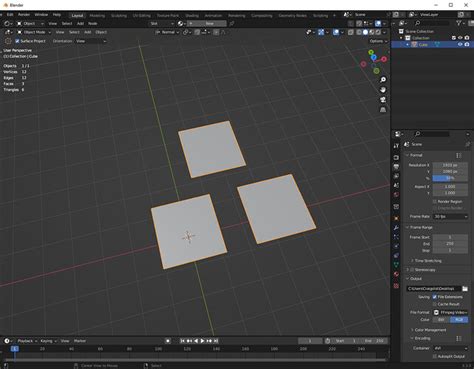Switch to the Layout workspace tab
Viewport: 474px width, 369px height.
point(77,15)
